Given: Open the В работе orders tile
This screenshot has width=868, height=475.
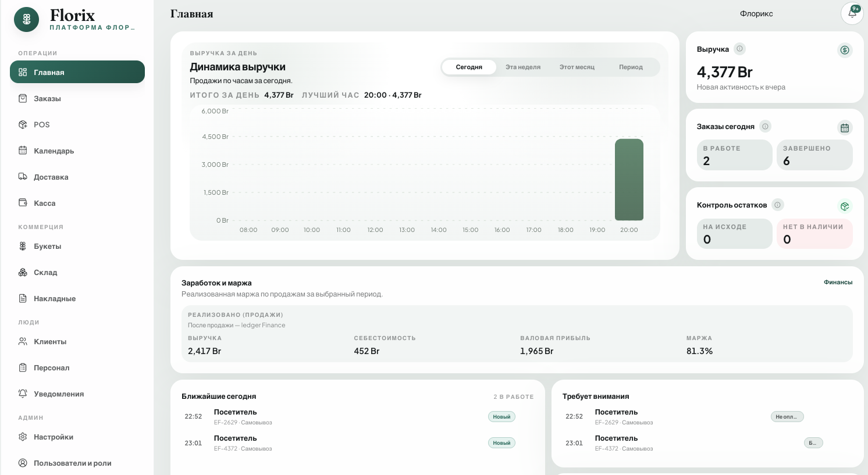Looking at the screenshot, I should (x=734, y=155).
